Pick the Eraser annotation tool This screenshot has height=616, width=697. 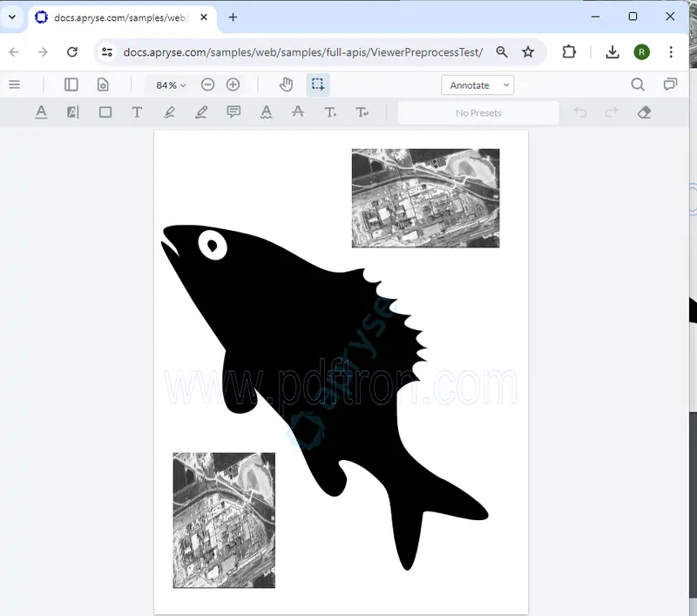(644, 112)
